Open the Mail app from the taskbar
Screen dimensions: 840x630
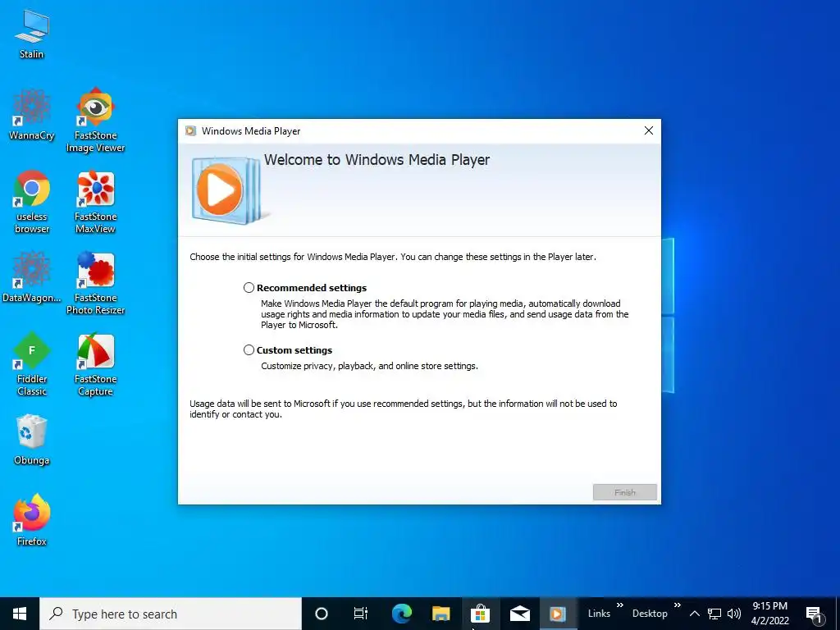(519, 614)
